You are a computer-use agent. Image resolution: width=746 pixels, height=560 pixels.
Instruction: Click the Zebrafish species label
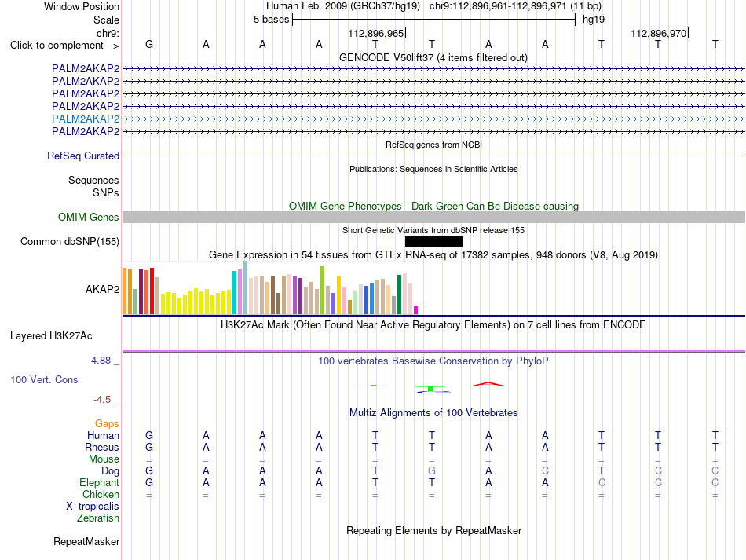click(98, 518)
